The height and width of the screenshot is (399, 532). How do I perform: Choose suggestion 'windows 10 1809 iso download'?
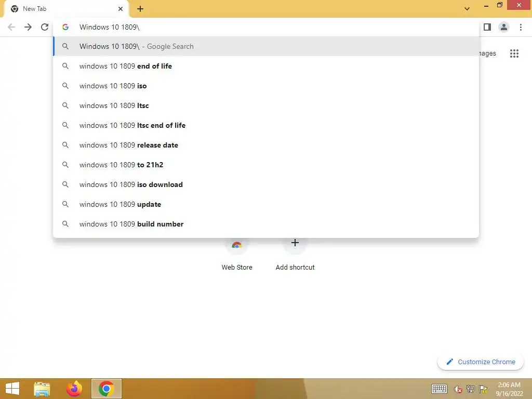pos(266,184)
